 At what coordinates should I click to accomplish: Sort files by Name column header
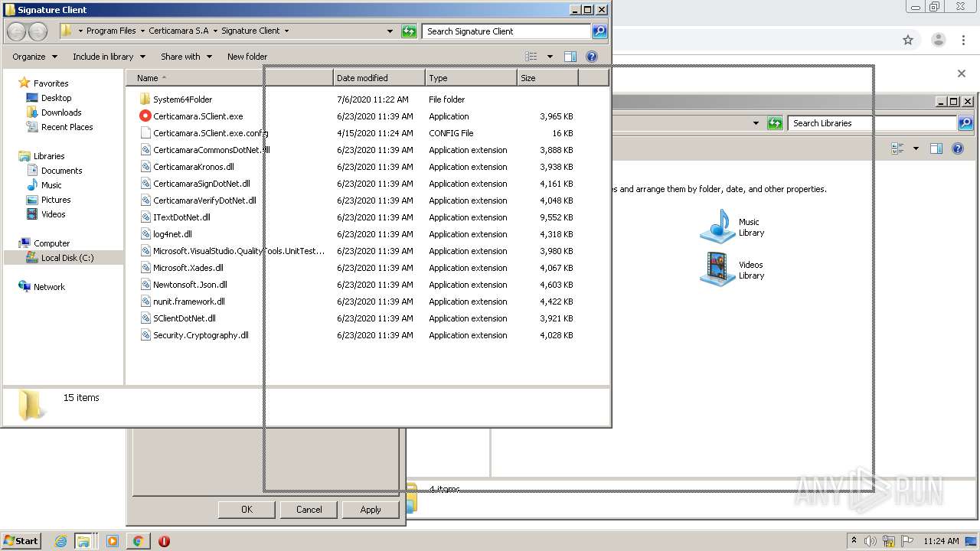tap(230, 78)
